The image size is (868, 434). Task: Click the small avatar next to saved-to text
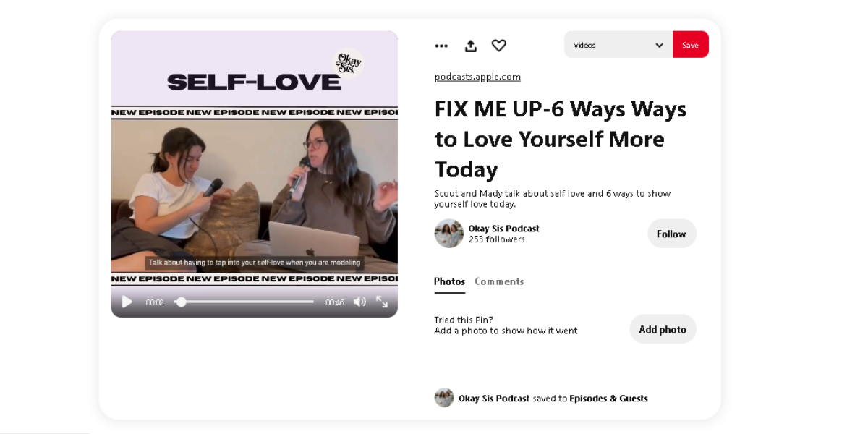[x=443, y=398]
